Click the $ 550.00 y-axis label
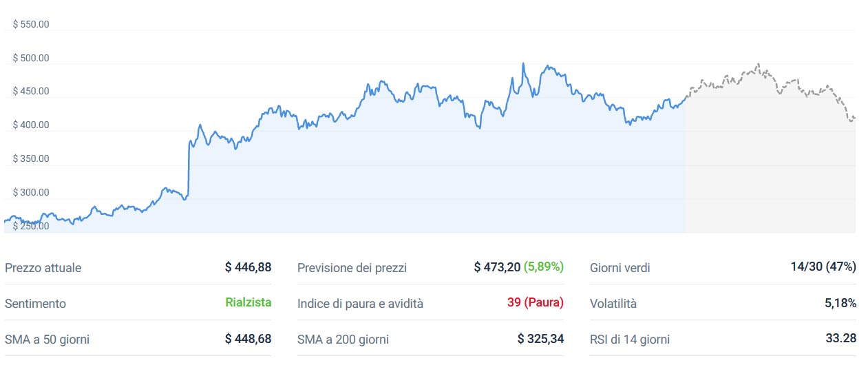The height and width of the screenshot is (365, 868). (x=31, y=24)
